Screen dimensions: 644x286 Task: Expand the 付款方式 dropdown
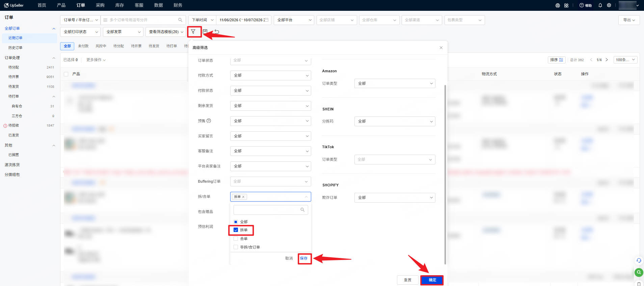point(270,75)
